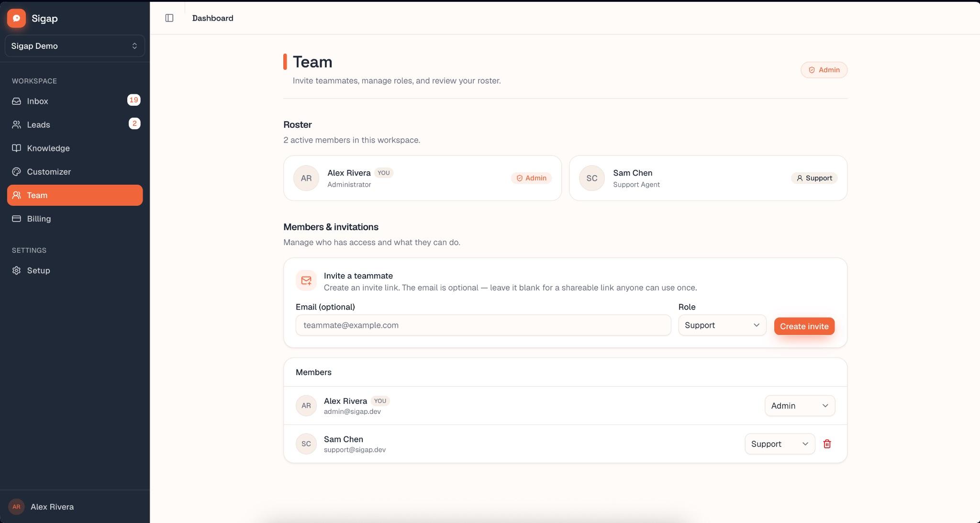Click the admin@sigap.dev email text

[352, 412]
